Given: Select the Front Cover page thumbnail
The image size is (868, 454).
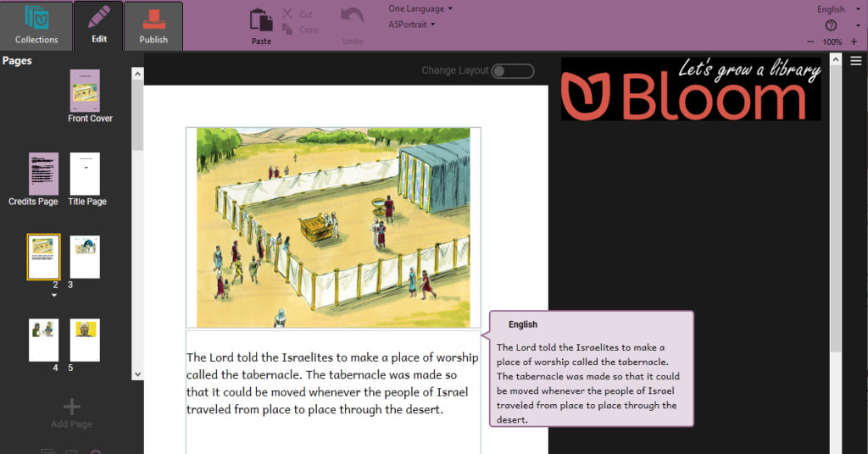Looking at the screenshot, I should pos(85,91).
